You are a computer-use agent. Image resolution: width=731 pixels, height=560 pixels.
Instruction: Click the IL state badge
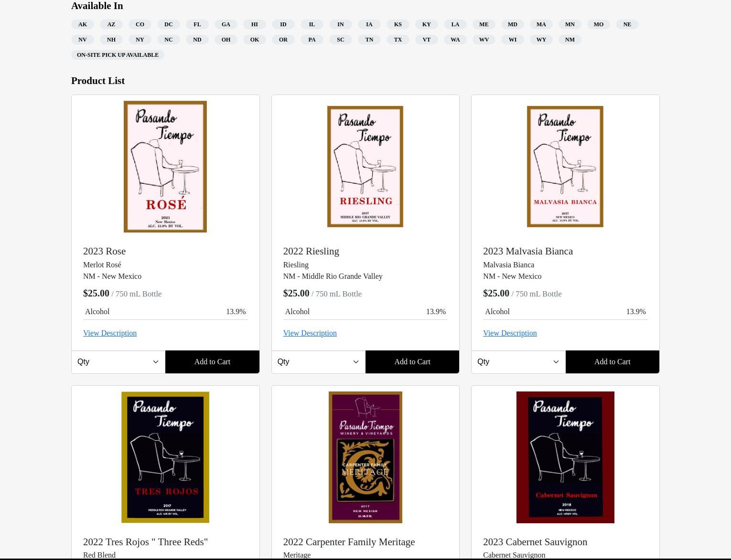(x=312, y=24)
